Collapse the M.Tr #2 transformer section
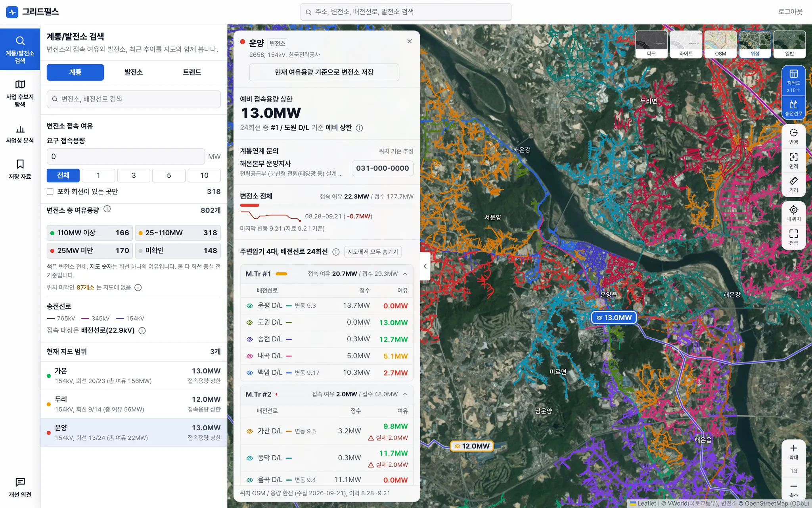This screenshot has width=812, height=508. click(405, 394)
